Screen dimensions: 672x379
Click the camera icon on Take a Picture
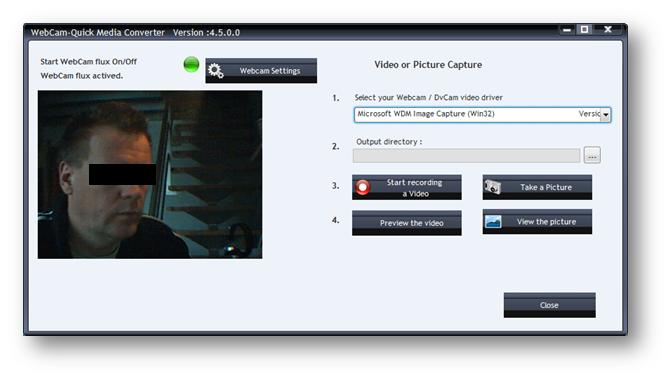[492, 187]
